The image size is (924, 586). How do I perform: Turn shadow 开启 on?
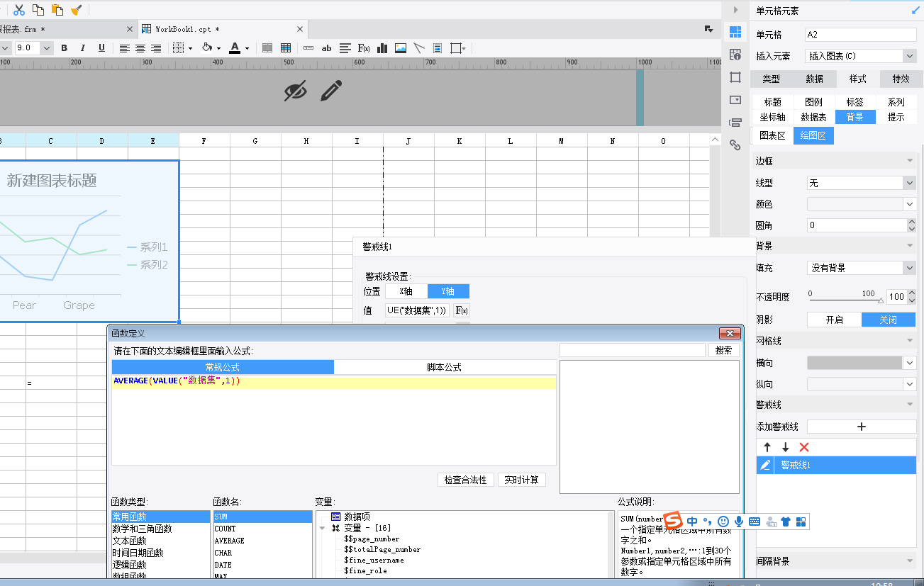coord(835,320)
